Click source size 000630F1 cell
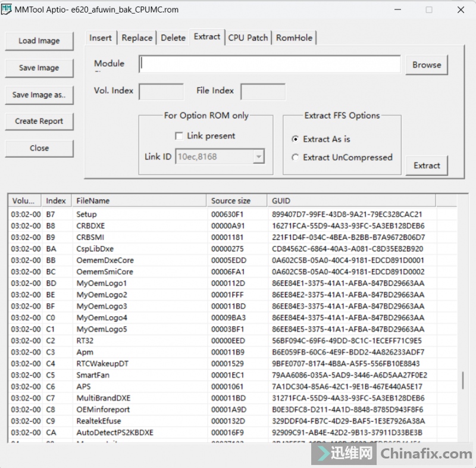476x468 pixels. (x=227, y=214)
